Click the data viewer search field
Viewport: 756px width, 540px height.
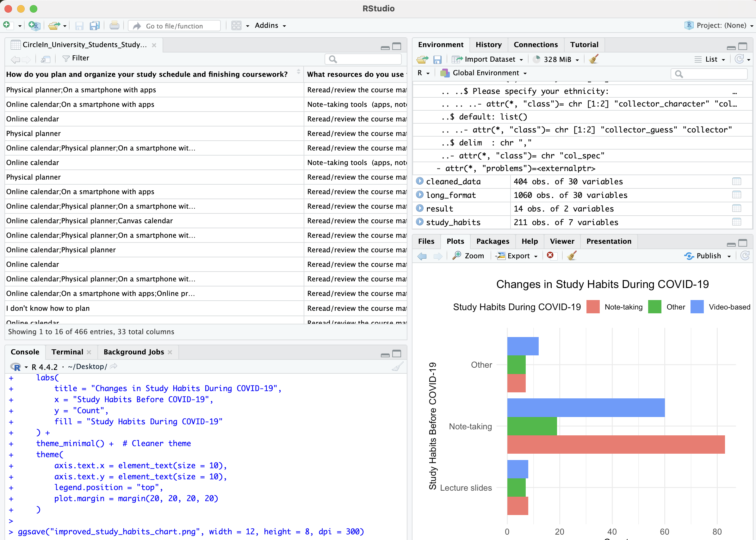pyautogui.click(x=363, y=59)
